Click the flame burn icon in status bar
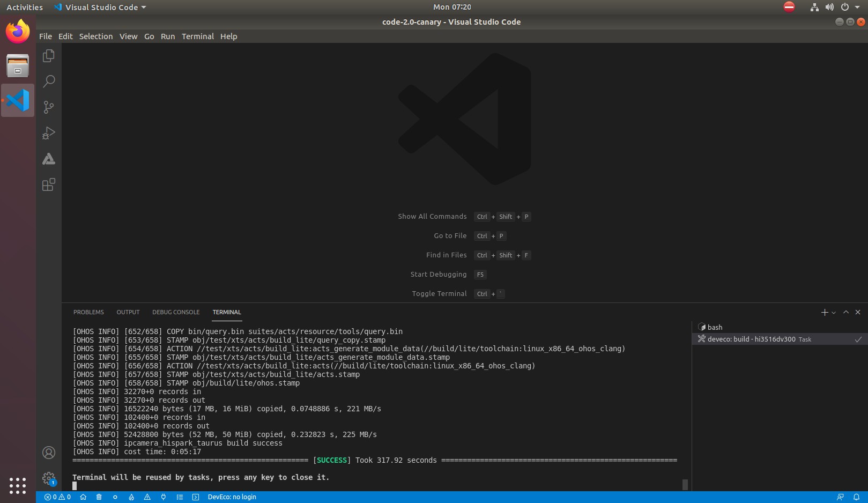 point(131,497)
